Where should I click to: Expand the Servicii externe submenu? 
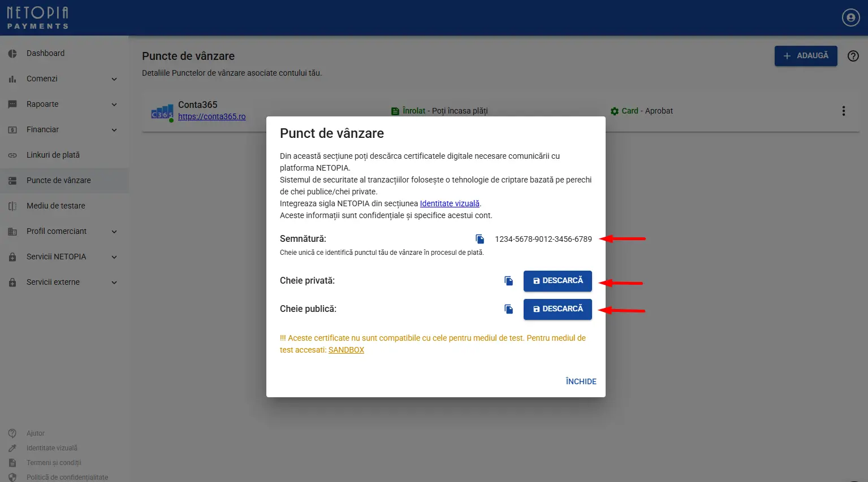[114, 283]
